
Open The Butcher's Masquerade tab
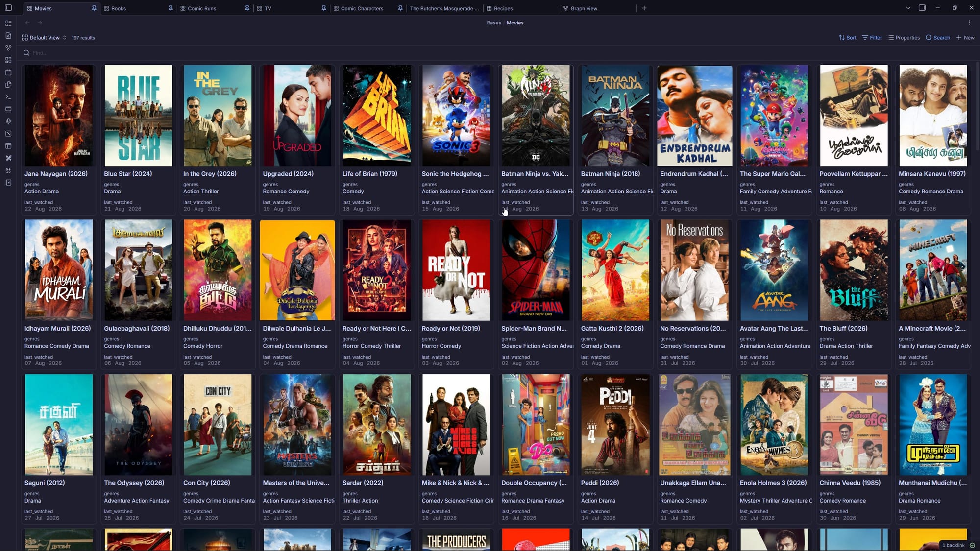coord(444,9)
